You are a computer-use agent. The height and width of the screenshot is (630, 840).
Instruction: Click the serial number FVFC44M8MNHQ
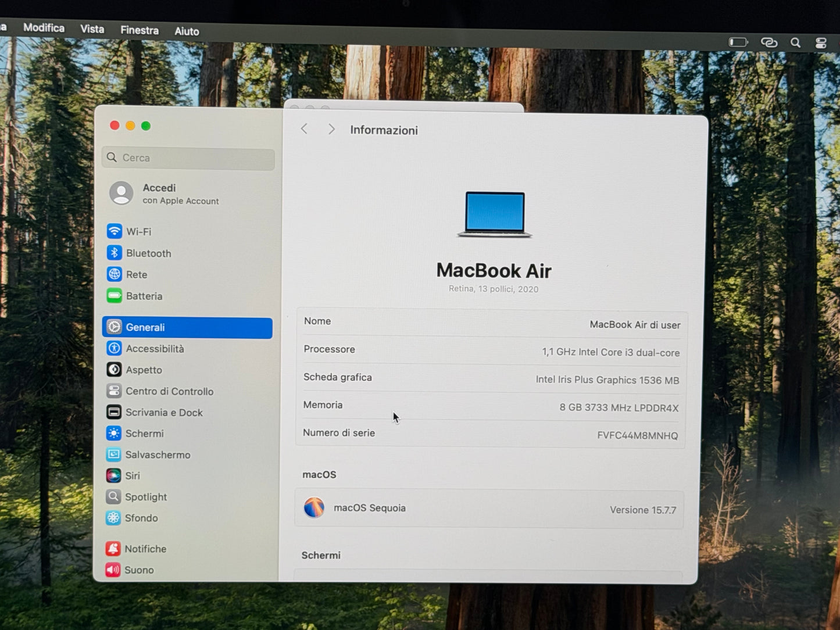point(638,435)
